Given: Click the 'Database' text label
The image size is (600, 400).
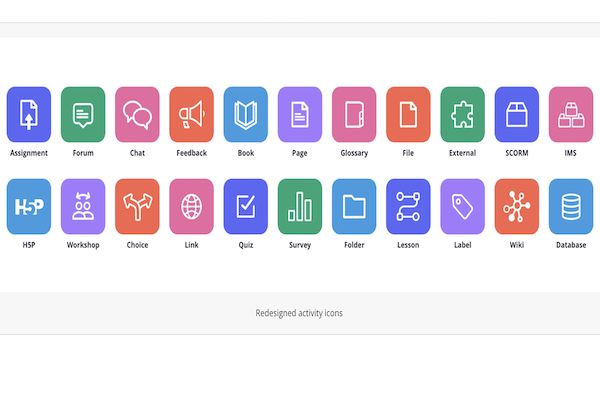Looking at the screenshot, I should (x=571, y=245).
